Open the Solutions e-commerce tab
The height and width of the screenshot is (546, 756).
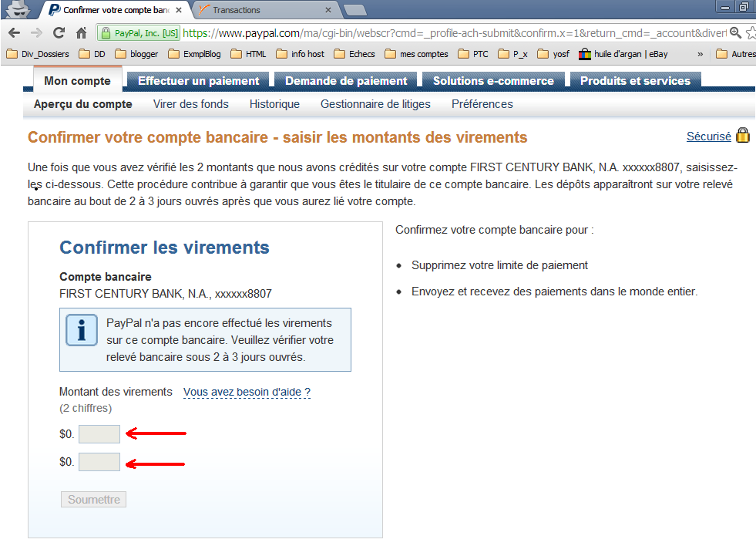click(x=494, y=80)
